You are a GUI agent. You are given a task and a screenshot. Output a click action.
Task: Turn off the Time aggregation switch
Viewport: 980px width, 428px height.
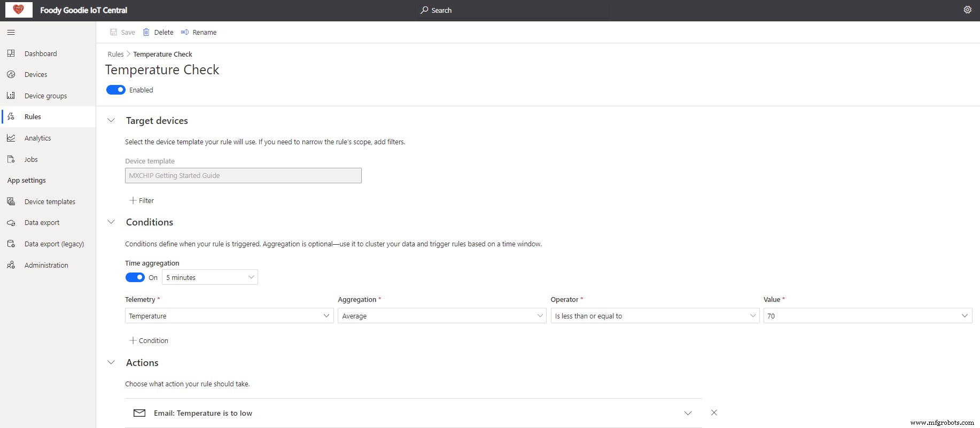point(135,277)
